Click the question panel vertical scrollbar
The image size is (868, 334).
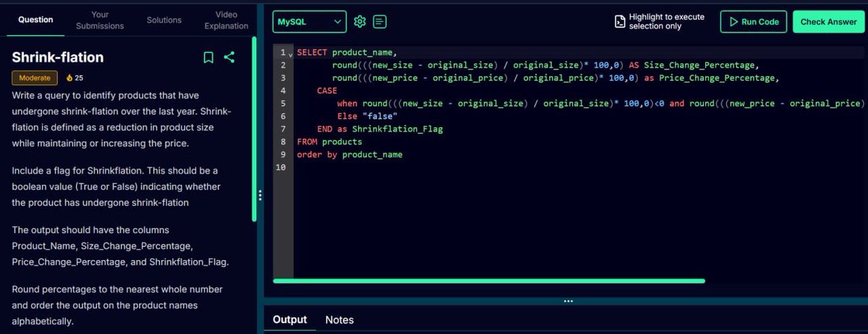[254, 129]
